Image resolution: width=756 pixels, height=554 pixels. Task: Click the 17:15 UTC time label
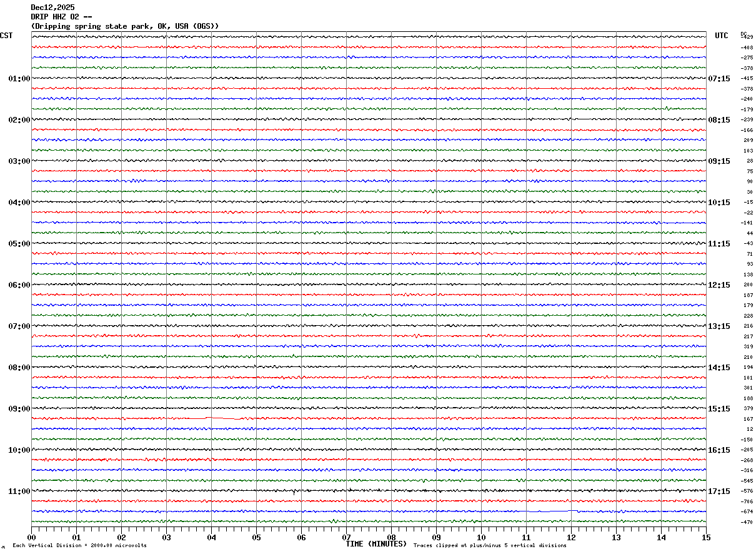(x=719, y=491)
